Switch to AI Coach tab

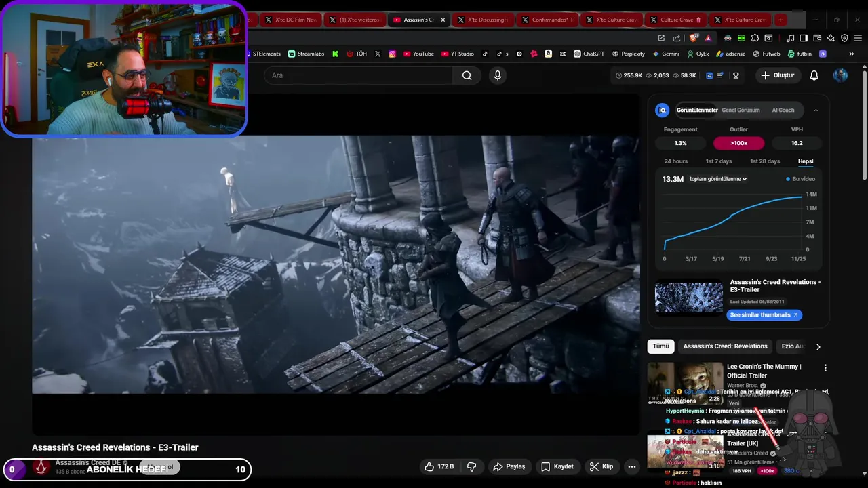[x=783, y=110]
